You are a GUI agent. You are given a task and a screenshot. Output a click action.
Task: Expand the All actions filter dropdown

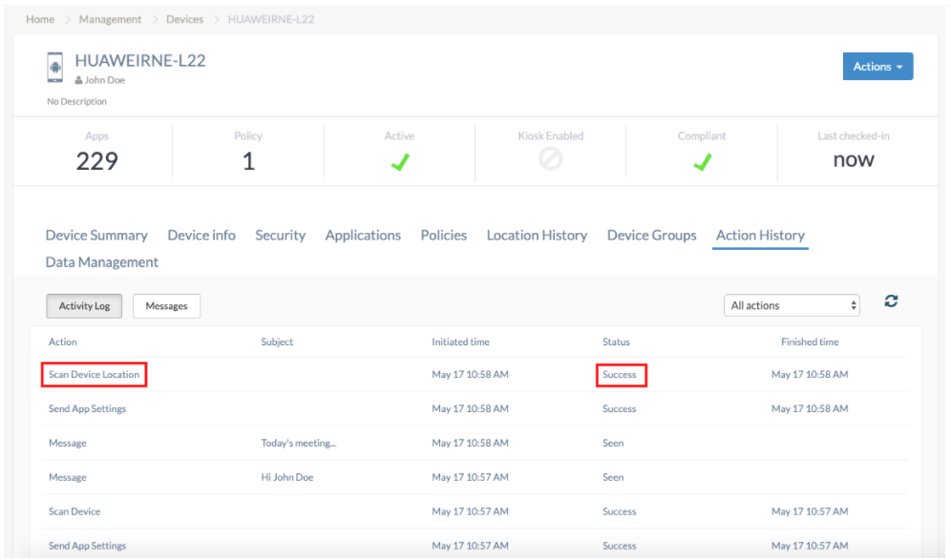[x=792, y=305]
